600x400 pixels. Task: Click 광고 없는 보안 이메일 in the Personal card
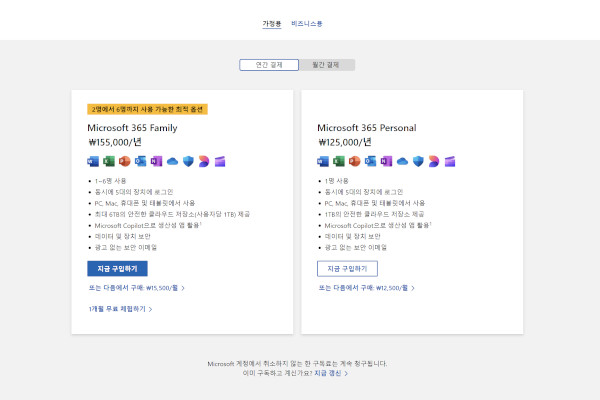point(356,247)
